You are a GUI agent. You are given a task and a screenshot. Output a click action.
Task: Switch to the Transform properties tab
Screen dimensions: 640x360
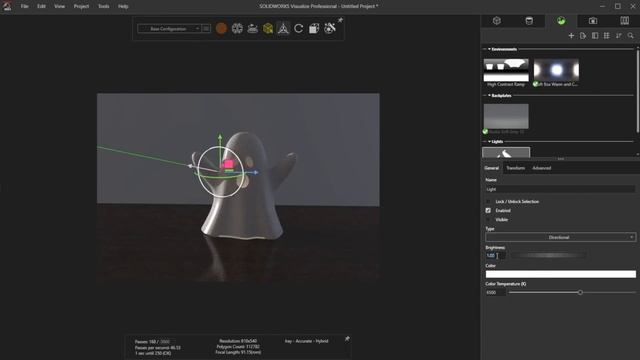(516, 168)
